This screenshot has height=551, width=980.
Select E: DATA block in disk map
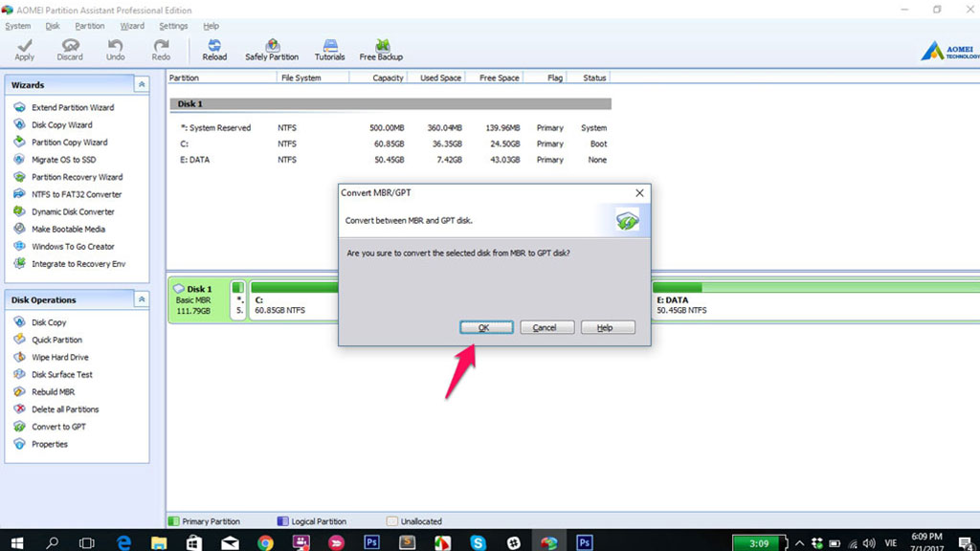[815, 300]
